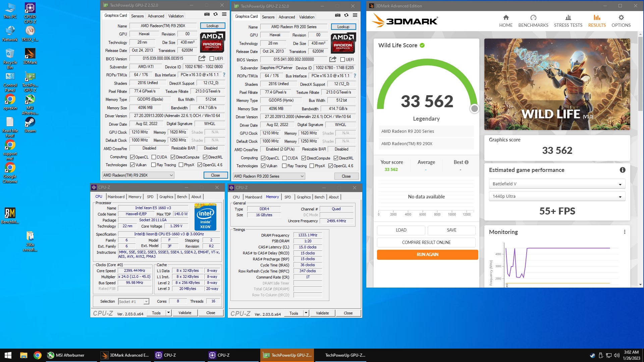Open hamburger menu in left GPU-Z window
The height and width of the screenshot is (362, 644).
[224, 14]
